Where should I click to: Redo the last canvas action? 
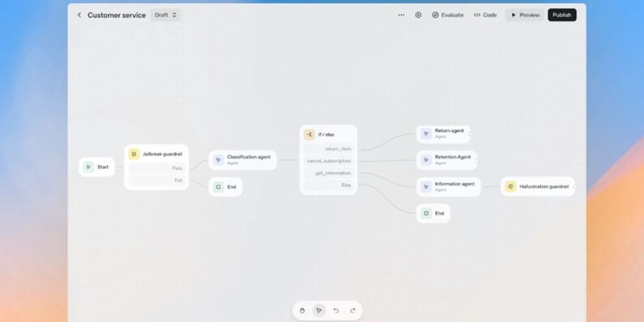(x=353, y=310)
